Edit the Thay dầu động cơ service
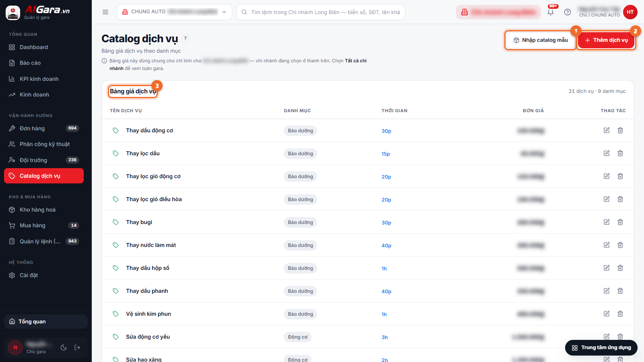 click(x=607, y=130)
